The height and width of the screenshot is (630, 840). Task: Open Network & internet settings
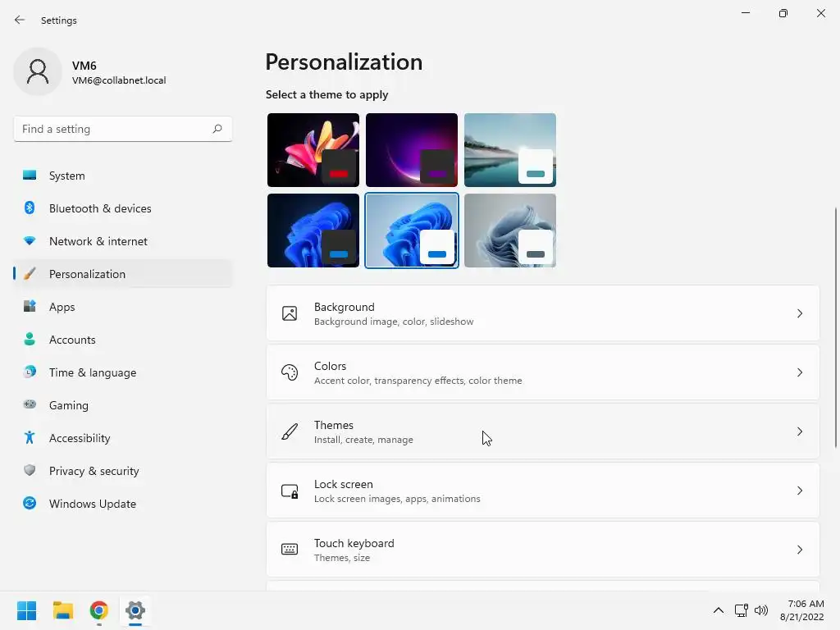click(123, 241)
